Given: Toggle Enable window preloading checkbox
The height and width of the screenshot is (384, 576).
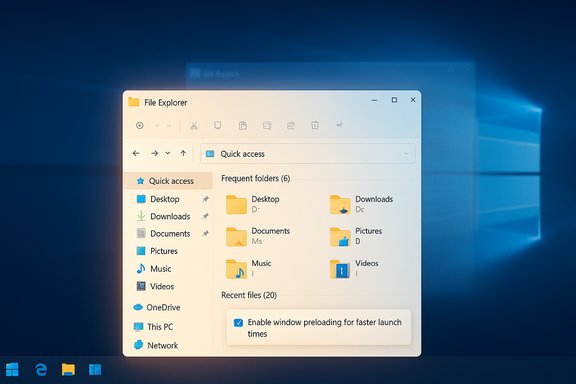Looking at the screenshot, I should 238,323.
